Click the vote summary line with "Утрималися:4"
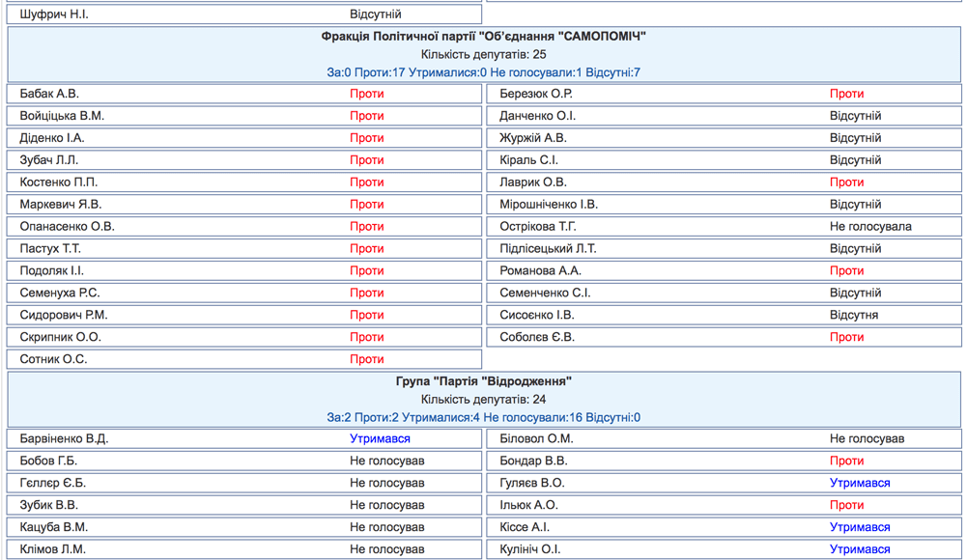 pyautogui.click(x=484, y=417)
